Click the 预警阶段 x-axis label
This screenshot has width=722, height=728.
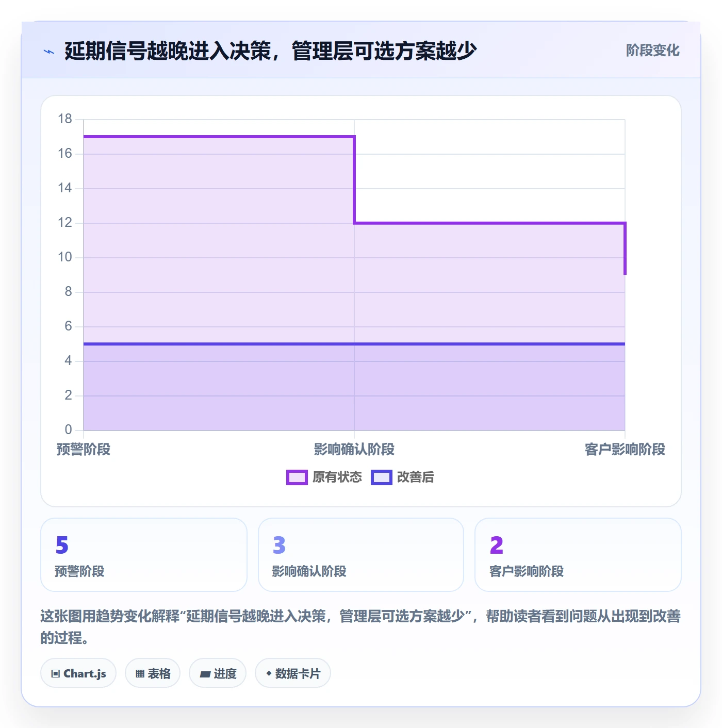click(84, 450)
